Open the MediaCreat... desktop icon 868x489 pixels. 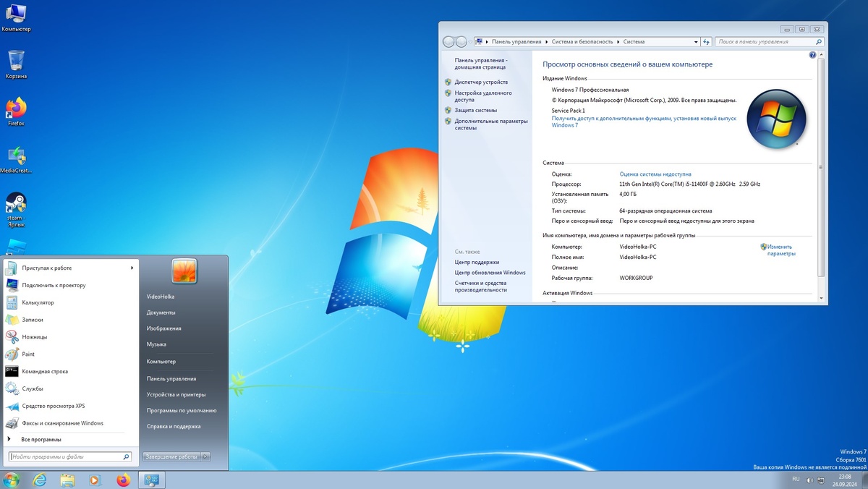click(16, 160)
